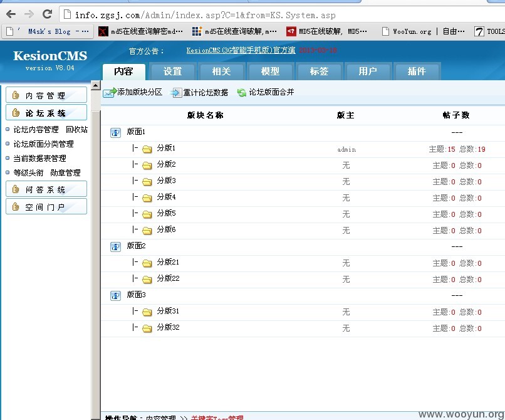Open the WooYun.org bookmark
The image size is (505, 420).
423,31
